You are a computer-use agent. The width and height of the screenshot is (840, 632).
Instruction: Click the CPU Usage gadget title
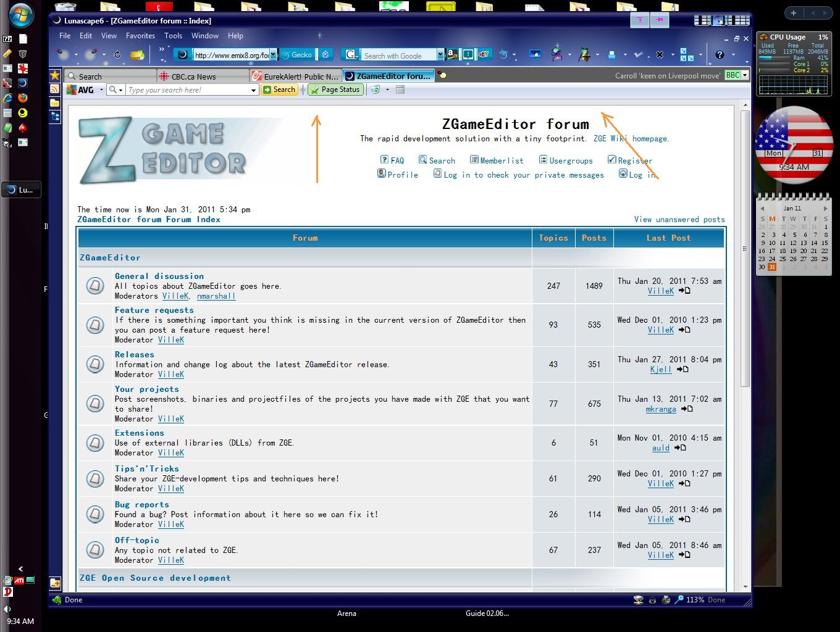(x=787, y=37)
